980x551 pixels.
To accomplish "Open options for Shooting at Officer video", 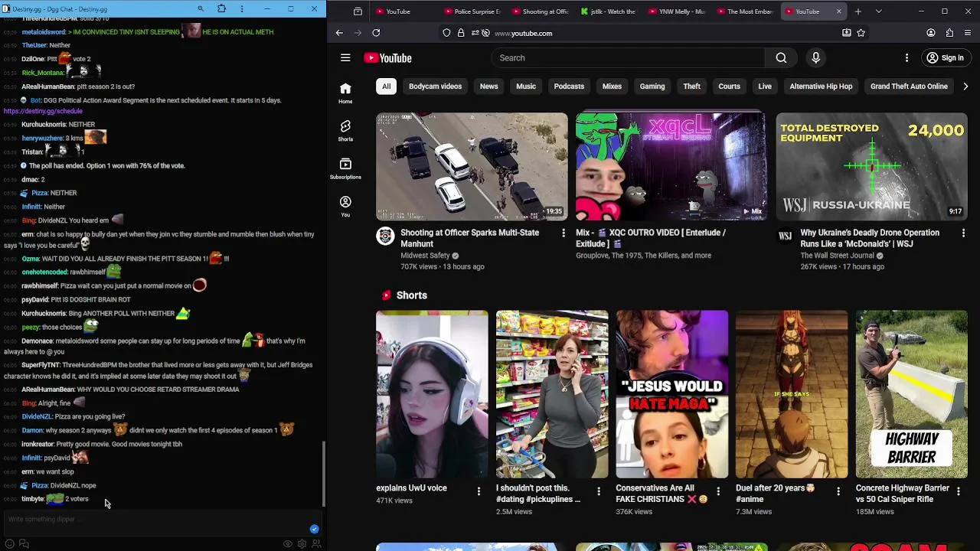I will 563,233.
